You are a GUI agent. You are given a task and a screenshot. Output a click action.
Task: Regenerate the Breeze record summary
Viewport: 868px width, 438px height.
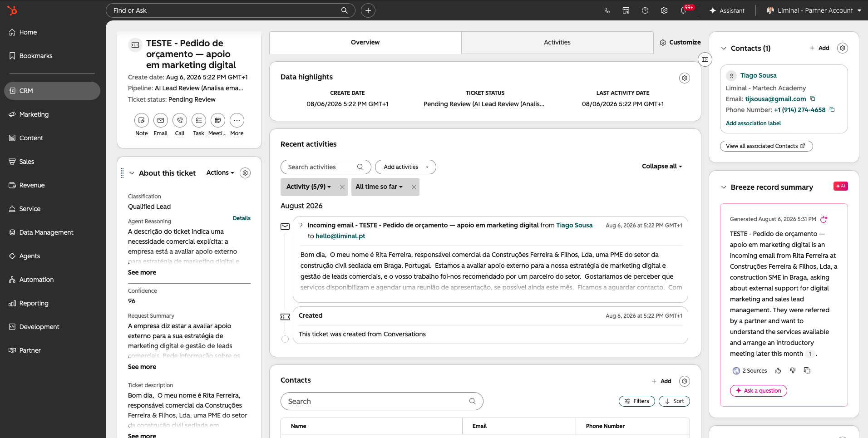(824, 219)
